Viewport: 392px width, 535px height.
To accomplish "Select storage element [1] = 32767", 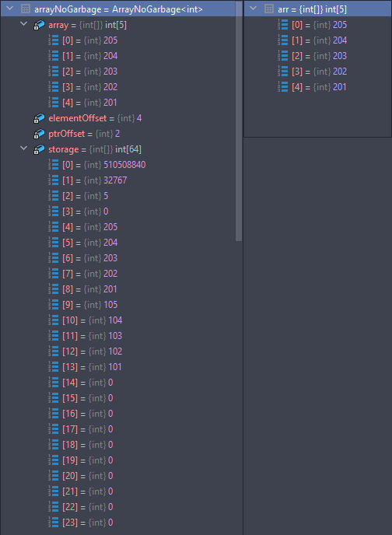I will pos(118,180).
